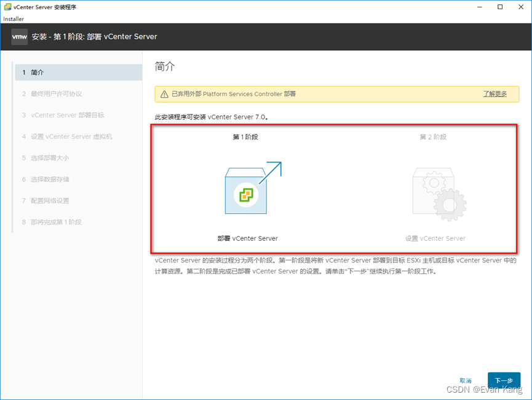Click vCenter Server installer app icon in title bar
The image size is (532, 400).
pos(7,7)
